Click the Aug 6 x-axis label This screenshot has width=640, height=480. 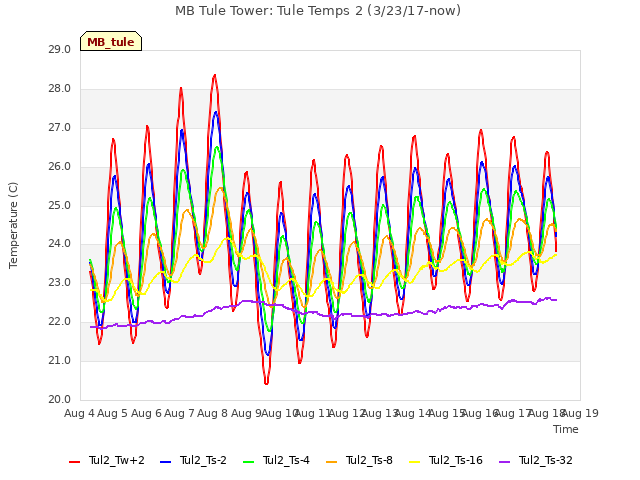(x=146, y=413)
